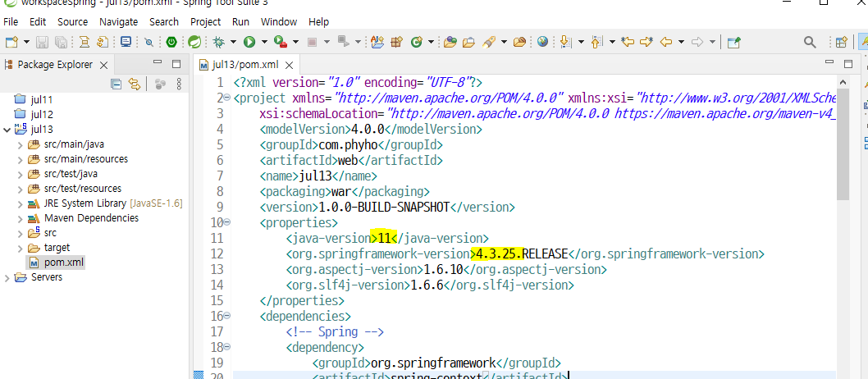This screenshot has width=868, height=379.
Task: Click the Search flashlight toolbar icon
Action: pos(488,42)
